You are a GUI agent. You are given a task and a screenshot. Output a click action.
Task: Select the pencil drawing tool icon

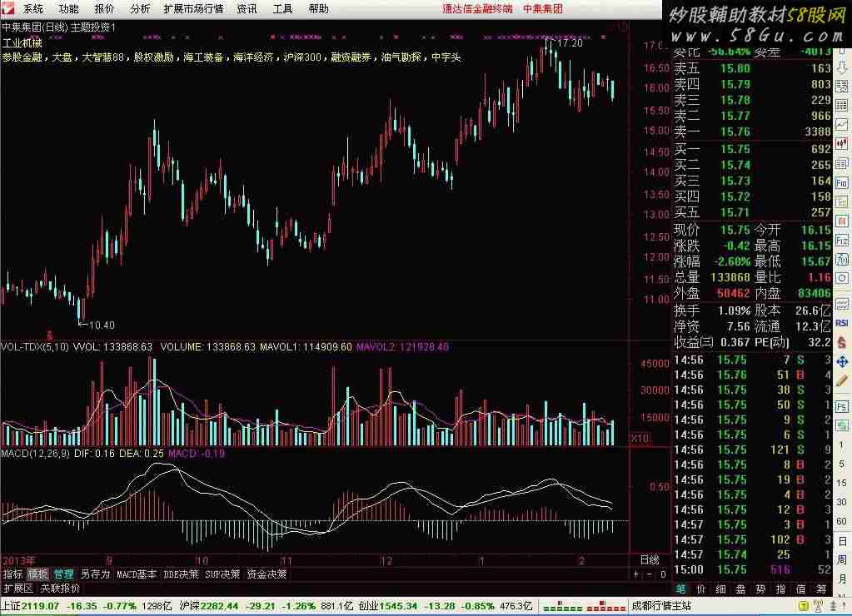coord(842,380)
